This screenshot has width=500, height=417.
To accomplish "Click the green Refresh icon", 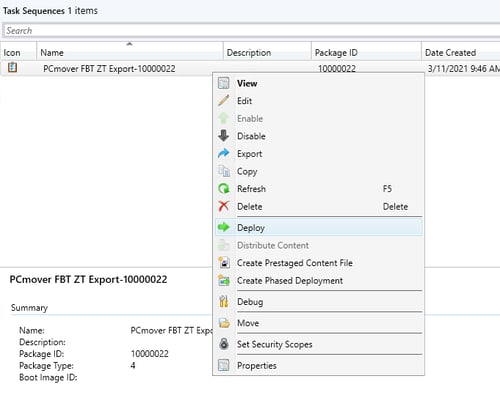I will click(224, 189).
